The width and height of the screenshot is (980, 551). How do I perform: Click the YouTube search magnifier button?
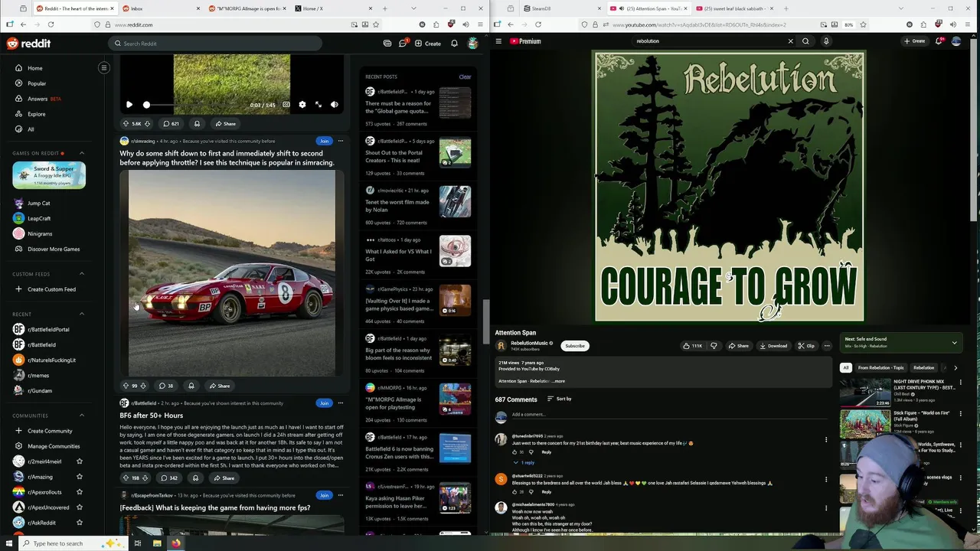pyautogui.click(x=805, y=41)
